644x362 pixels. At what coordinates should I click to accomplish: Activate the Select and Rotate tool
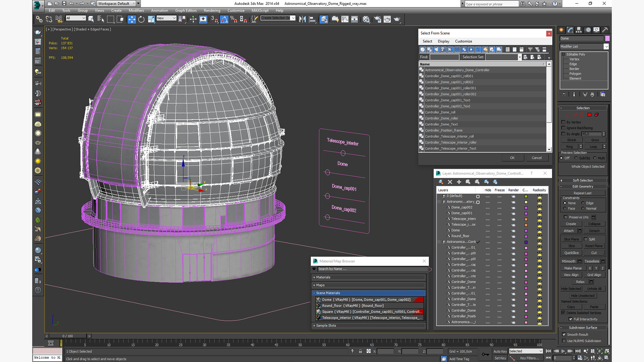(141, 19)
